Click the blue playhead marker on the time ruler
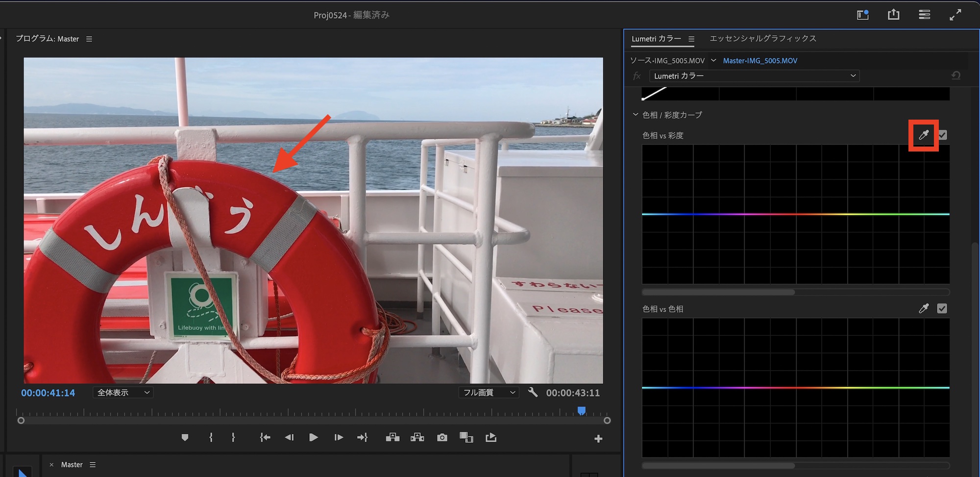The height and width of the screenshot is (477, 980). pyautogui.click(x=582, y=411)
